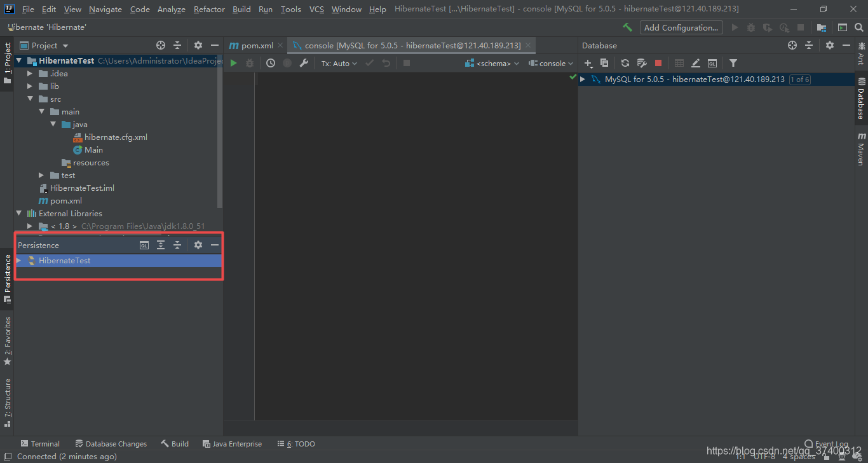
Task: Open the console session dropdown
Action: pyautogui.click(x=551, y=64)
